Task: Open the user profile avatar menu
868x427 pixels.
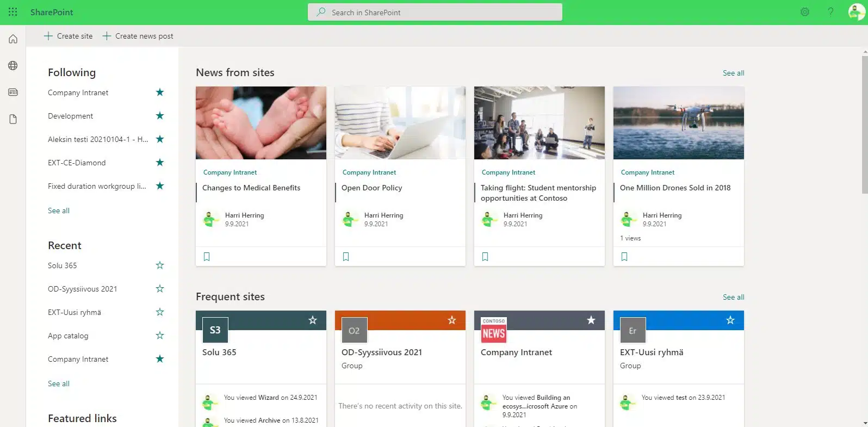Action: [856, 12]
